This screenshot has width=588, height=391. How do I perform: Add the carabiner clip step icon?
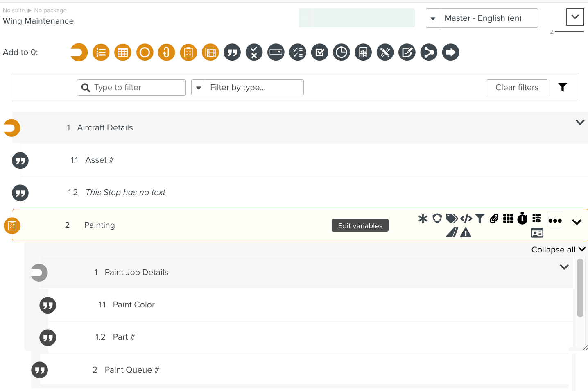click(166, 52)
